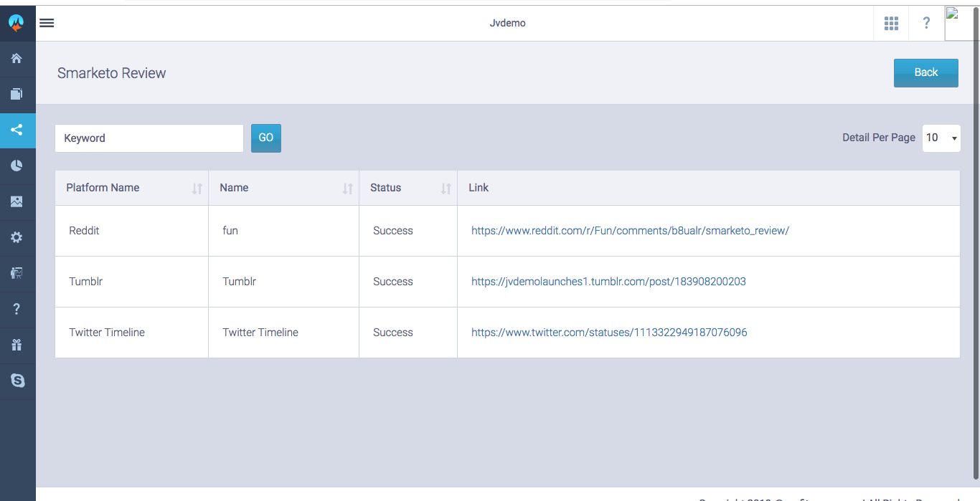Open the image gallery sidebar icon

[17, 201]
